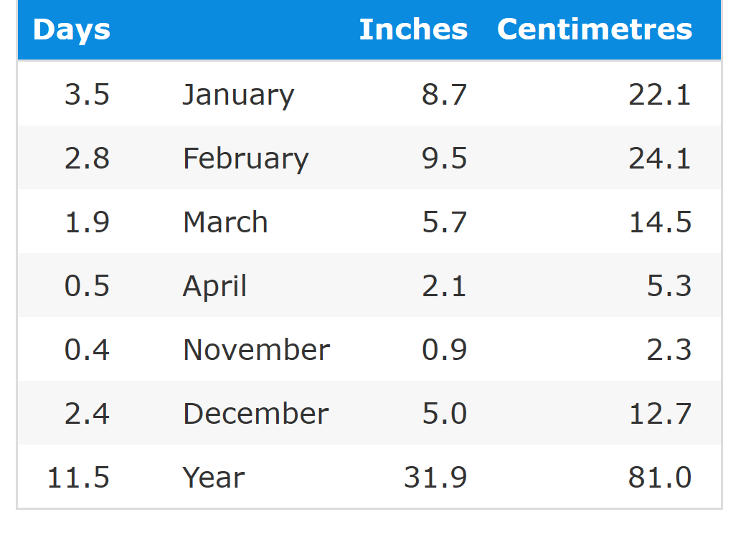Click the Days column header
The image size is (756, 545).
[x=71, y=30]
